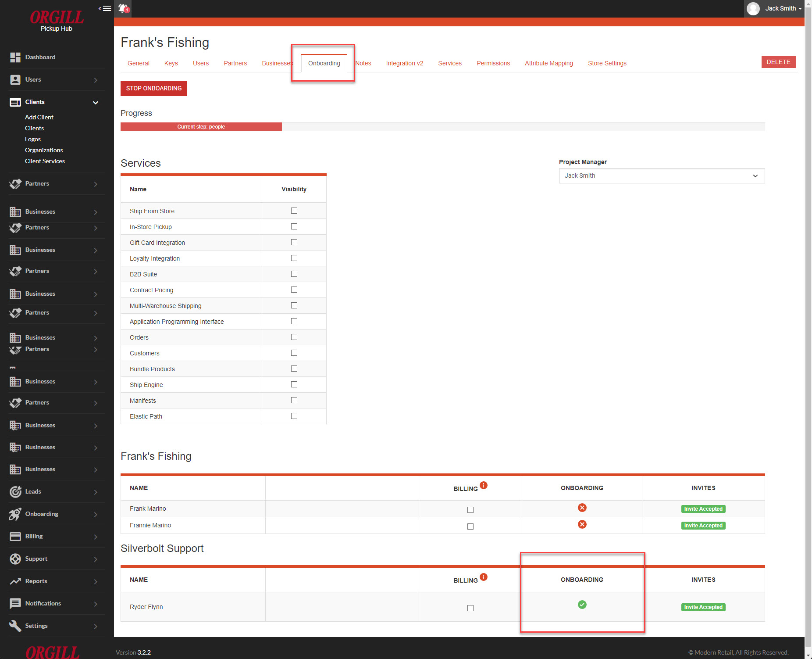Click the DELETE button
This screenshot has width=812, height=659.
click(778, 62)
